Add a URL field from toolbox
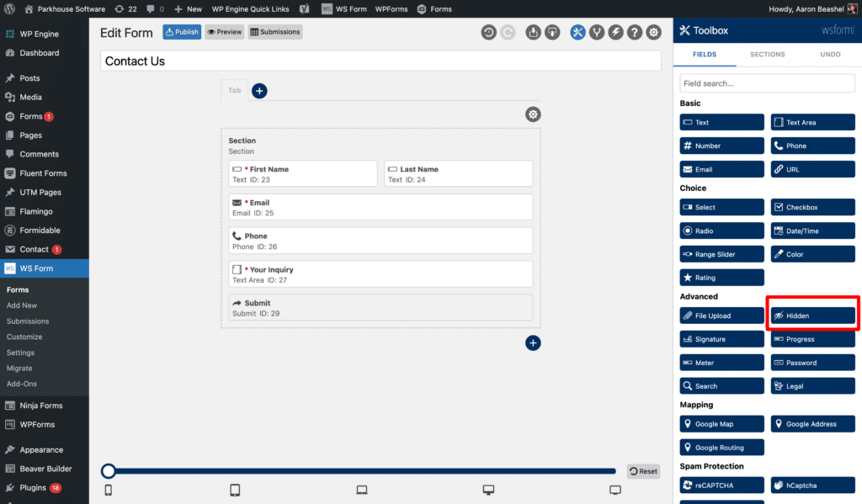The width and height of the screenshot is (862, 504). pos(812,169)
